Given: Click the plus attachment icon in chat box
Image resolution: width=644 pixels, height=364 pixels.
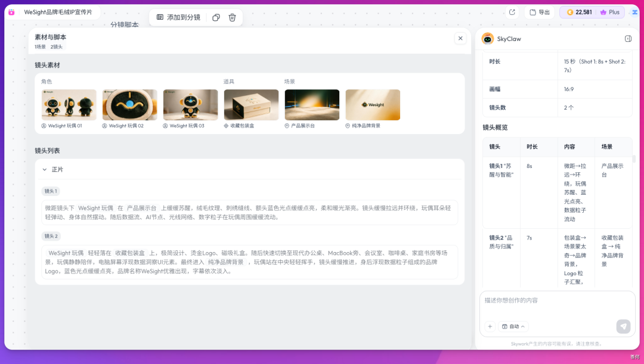Looking at the screenshot, I should pyautogui.click(x=490, y=326).
